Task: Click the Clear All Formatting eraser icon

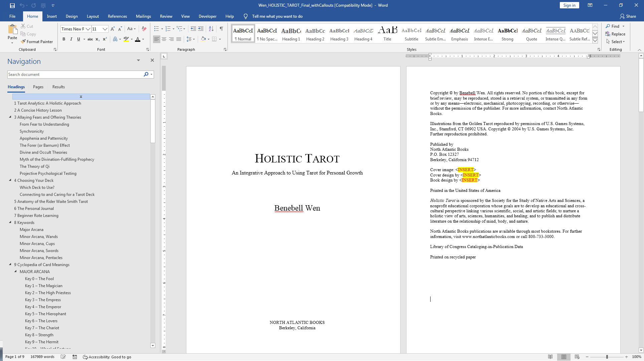Action: 144,29
